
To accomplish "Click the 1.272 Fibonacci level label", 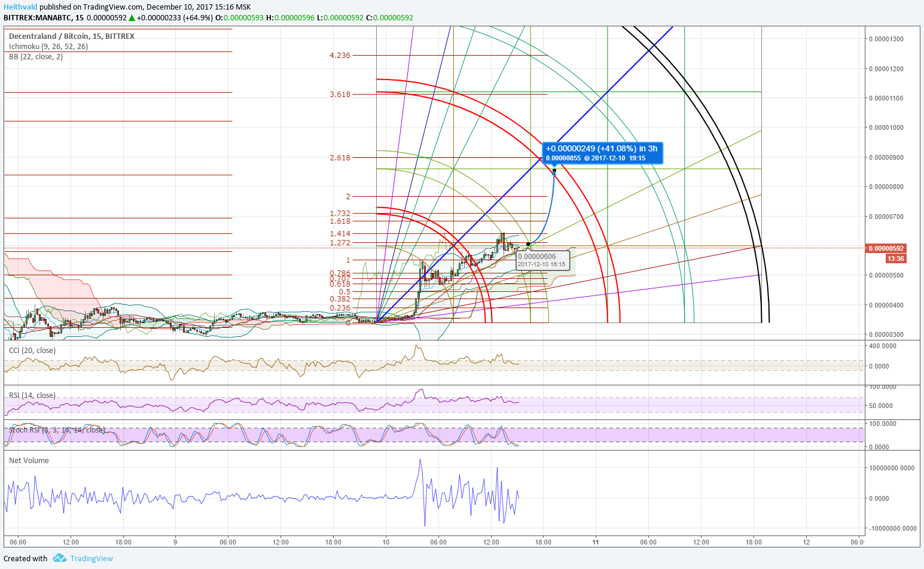I will (340, 242).
